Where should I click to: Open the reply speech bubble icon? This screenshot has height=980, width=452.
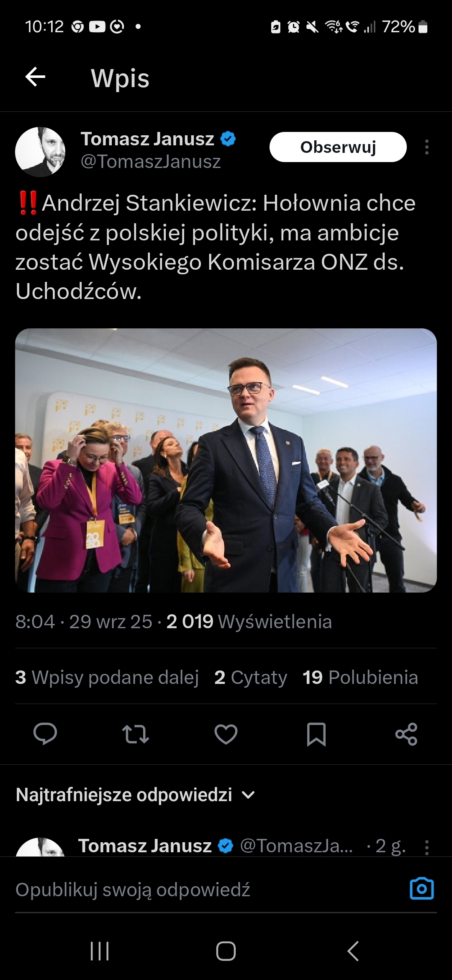click(45, 734)
